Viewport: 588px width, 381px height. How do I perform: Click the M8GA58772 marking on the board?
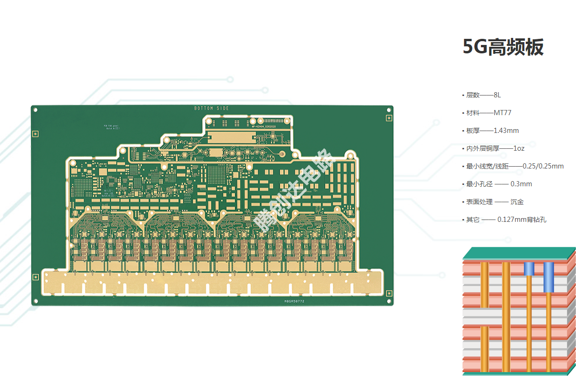click(x=294, y=301)
